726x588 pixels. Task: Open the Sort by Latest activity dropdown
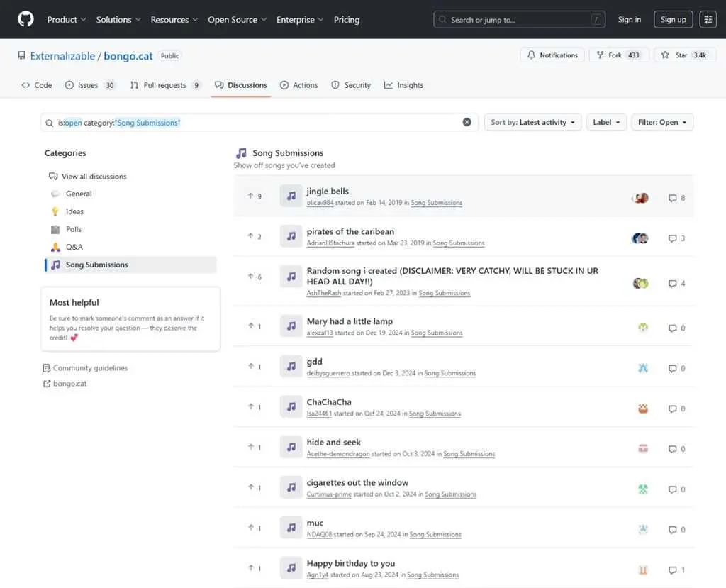[532, 122]
